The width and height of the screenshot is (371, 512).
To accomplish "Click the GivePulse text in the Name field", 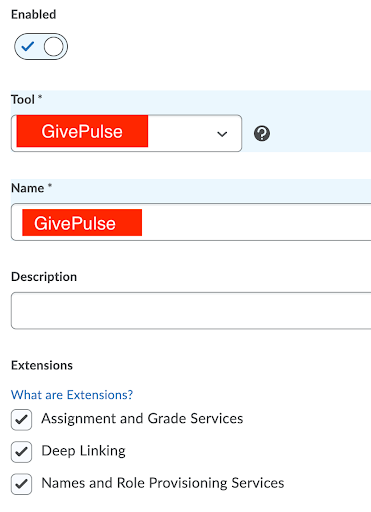I will click(75, 223).
